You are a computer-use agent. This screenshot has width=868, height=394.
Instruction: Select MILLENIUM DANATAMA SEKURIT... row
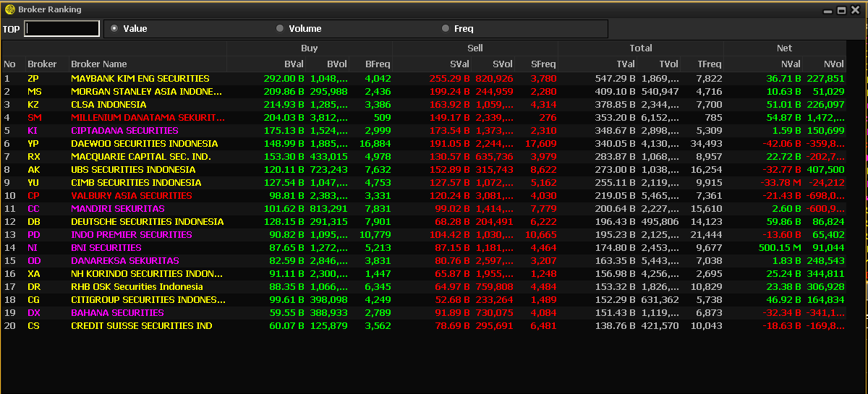click(x=424, y=117)
